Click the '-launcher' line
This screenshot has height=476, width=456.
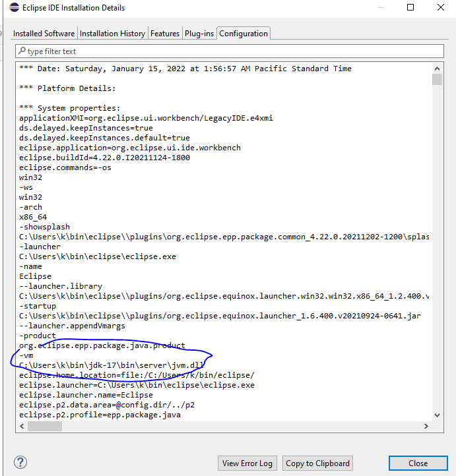click(x=40, y=247)
